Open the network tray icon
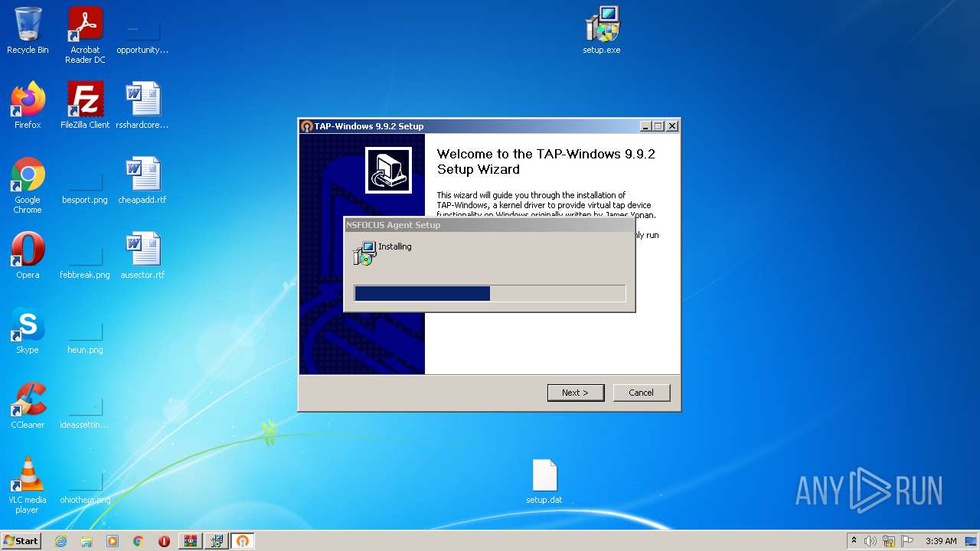The image size is (980, 551). click(x=889, y=541)
